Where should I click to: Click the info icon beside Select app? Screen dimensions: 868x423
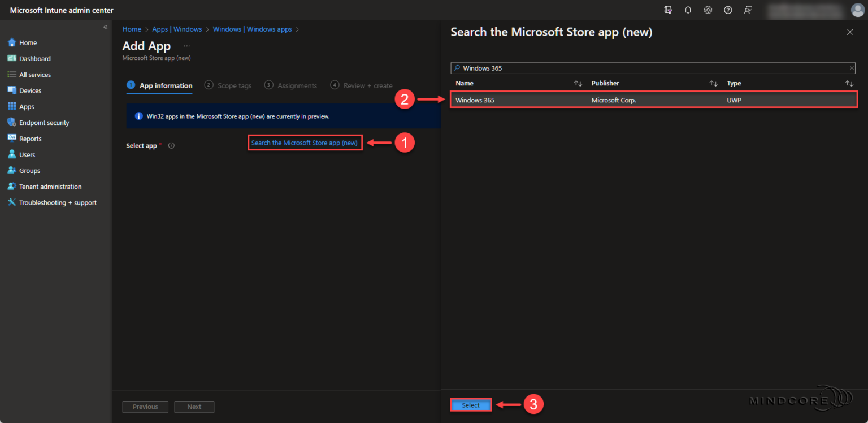click(171, 145)
